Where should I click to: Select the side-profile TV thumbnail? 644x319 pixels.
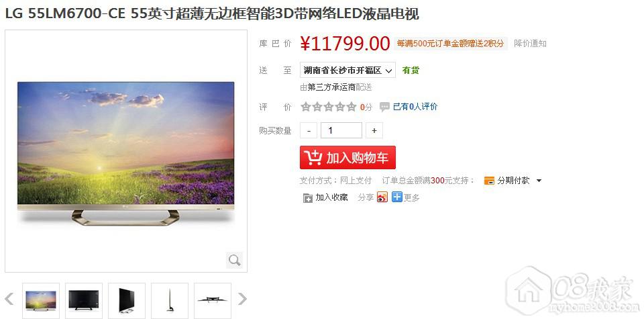pyautogui.click(x=170, y=300)
